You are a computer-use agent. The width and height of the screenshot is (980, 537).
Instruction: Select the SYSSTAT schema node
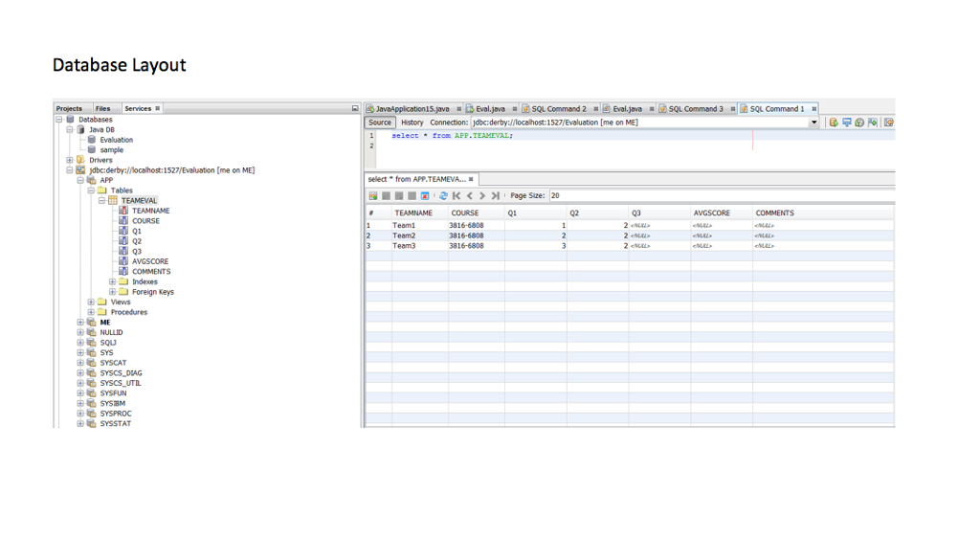[x=115, y=424]
